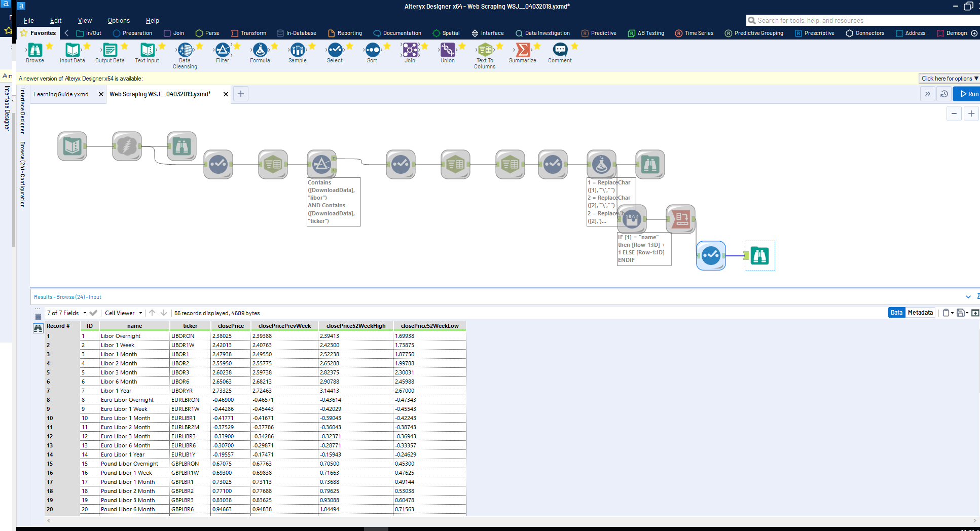Select the Sort tool
The height and width of the screenshot is (531, 980).
tap(372, 51)
